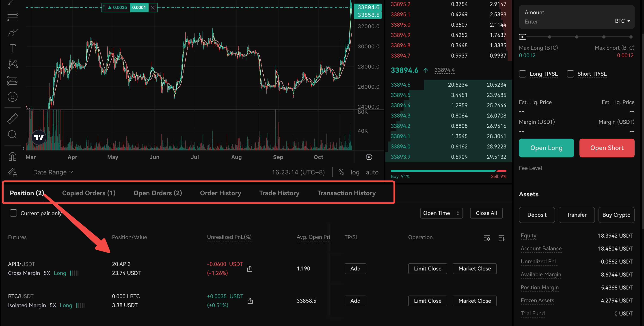Select the ruler measure tool
This screenshot has height=326, width=644.
point(13,118)
